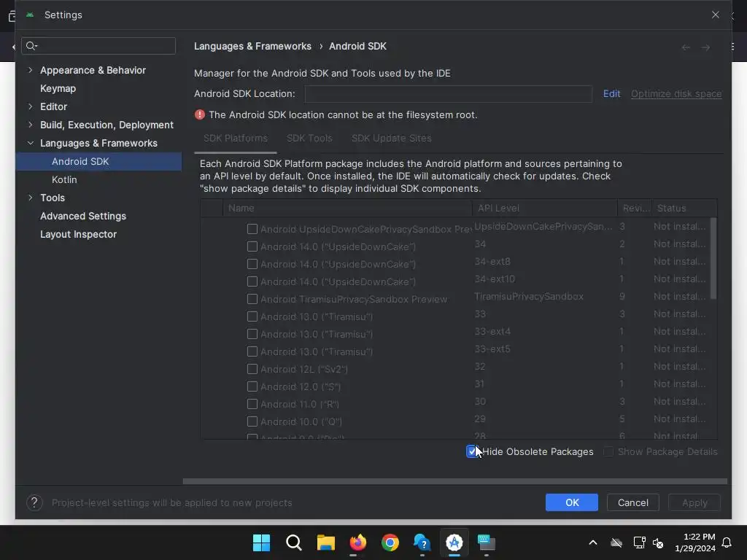Enable Show Package Details checkbox

(x=608, y=451)
